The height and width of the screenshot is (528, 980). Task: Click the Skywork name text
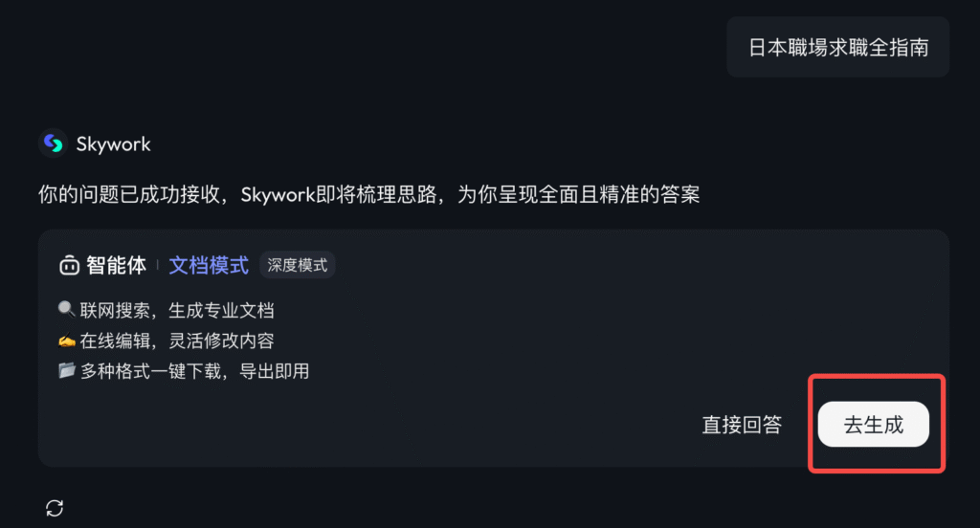pos(114,144)
